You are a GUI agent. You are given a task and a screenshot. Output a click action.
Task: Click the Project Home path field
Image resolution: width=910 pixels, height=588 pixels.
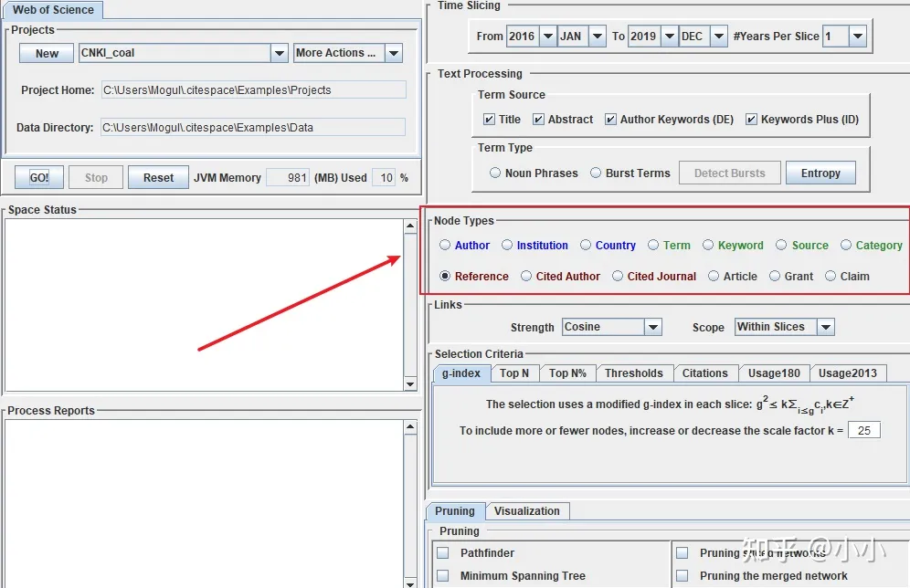tap(254, 89)
